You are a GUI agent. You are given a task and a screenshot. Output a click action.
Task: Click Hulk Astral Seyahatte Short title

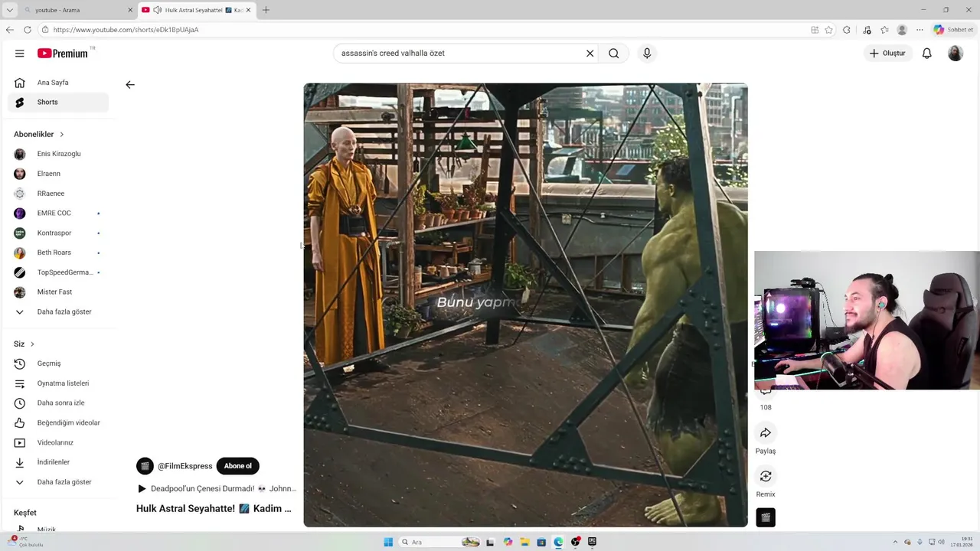coord(214,508)
